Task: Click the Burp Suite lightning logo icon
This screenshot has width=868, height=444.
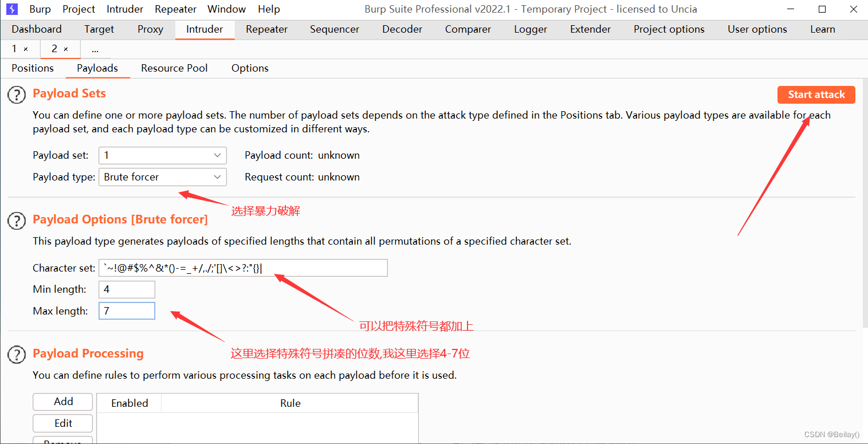Action: coord(12,9)
